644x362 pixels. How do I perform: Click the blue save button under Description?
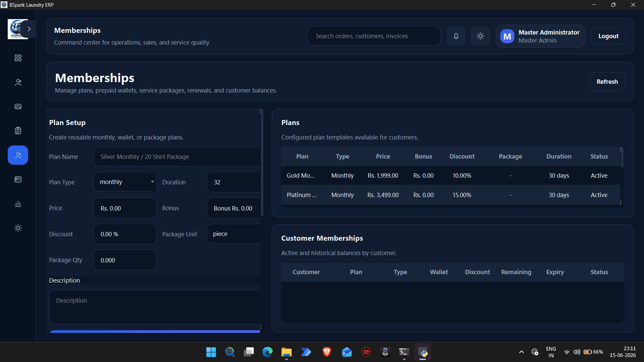[155, 331]
